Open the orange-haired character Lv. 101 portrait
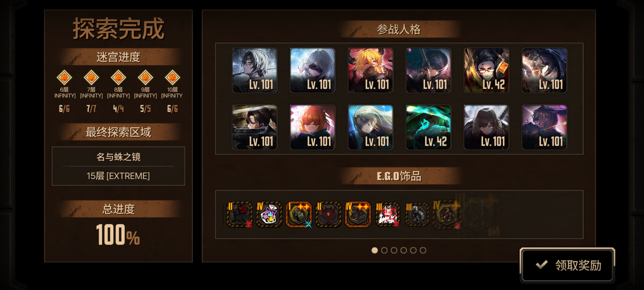644x290 pixels. [x=312, y=127]
